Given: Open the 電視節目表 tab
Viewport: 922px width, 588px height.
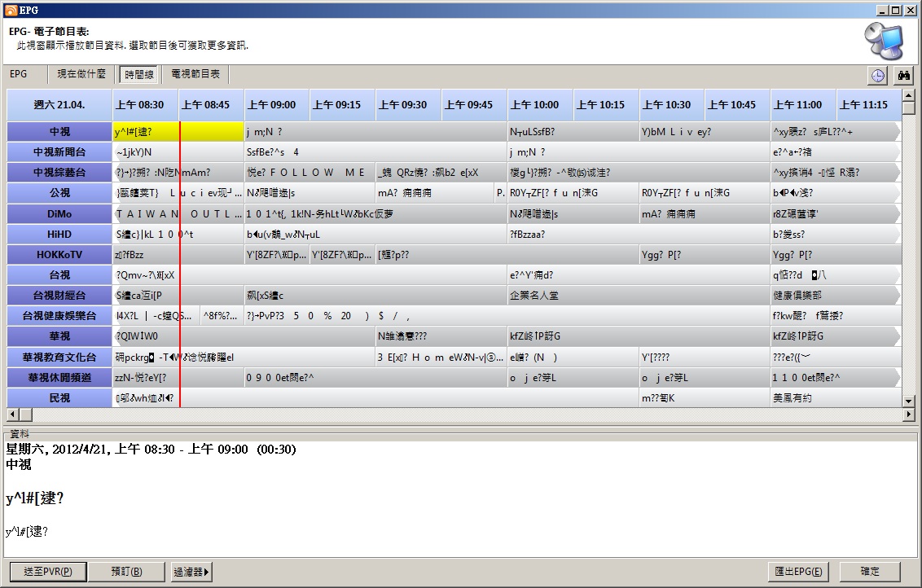Looking at the screenshot, I should pos(195,74).
